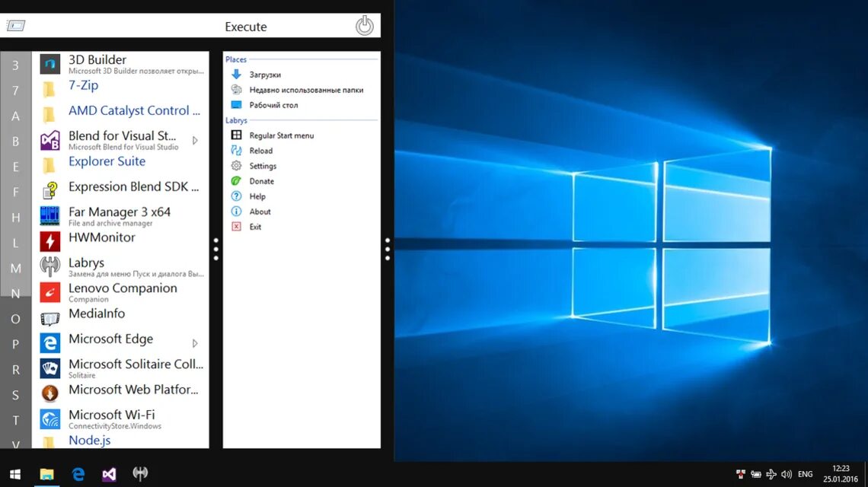The height and width of the screenshot is (487, 868).
Task: Click the three-dot handle at menu's right edge
Action: [388, 249]
